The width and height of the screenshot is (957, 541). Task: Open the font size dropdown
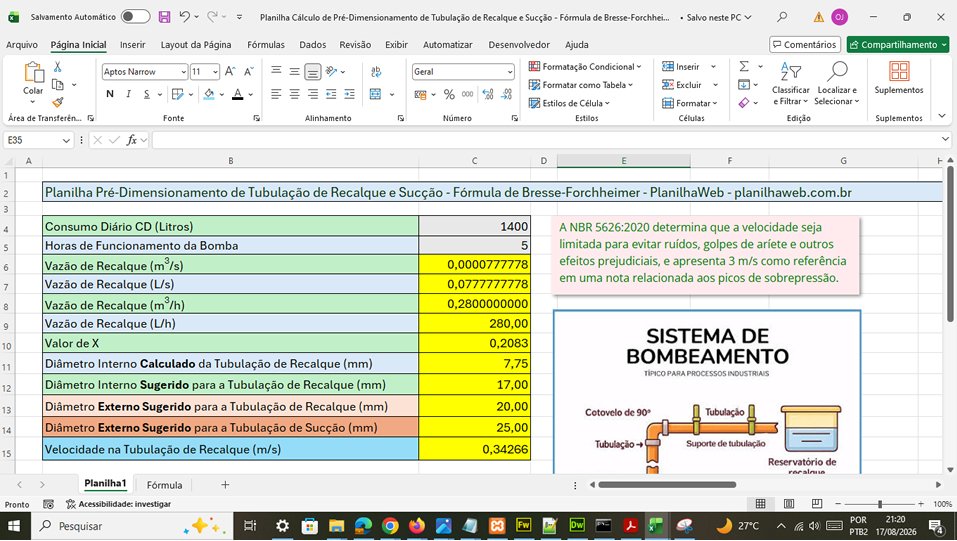(215, 72)
